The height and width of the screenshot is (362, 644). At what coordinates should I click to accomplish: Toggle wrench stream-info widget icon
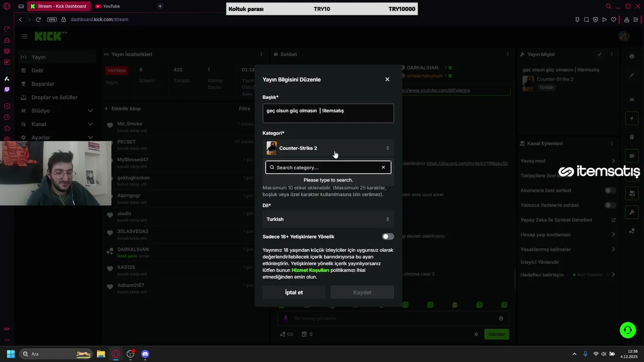pyautogui.click(x=632, y=212)
